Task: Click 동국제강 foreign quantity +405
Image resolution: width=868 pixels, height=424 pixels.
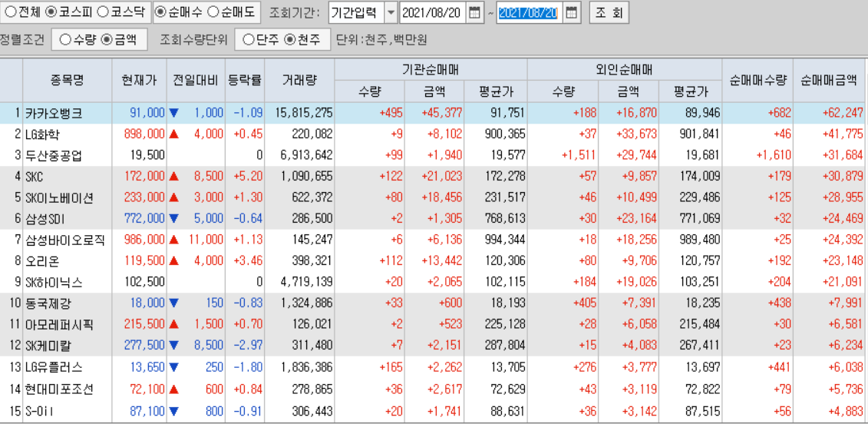Action: [x=583, y=303]
